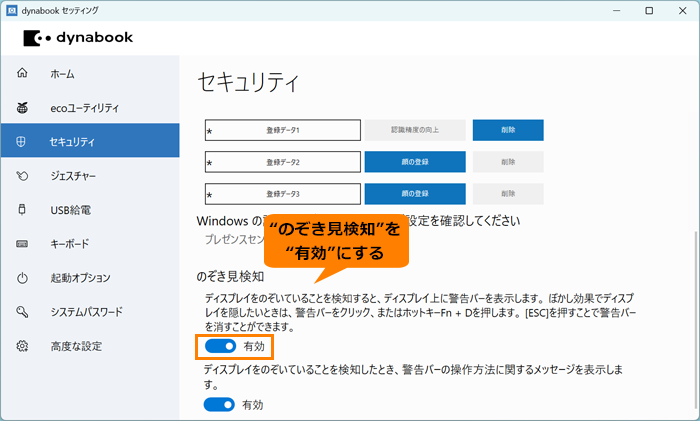The height and width of the screenshot is (421, 700).
Task: Click the Keyboard icon in sidebar
Action: [22, 244]
